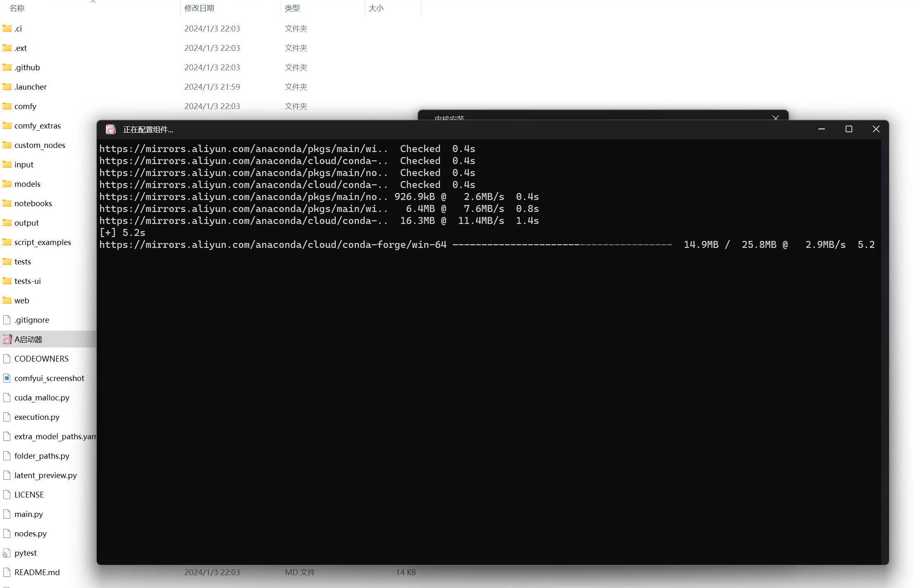Image resolution: width=913 pixels, height=588 pixels.
Task: Click the 大小 column header
Action: click(376, 8)
